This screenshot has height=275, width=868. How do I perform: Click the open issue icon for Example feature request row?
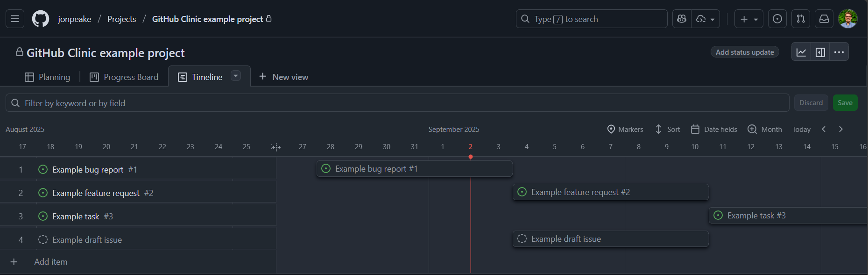coord(43,193)
